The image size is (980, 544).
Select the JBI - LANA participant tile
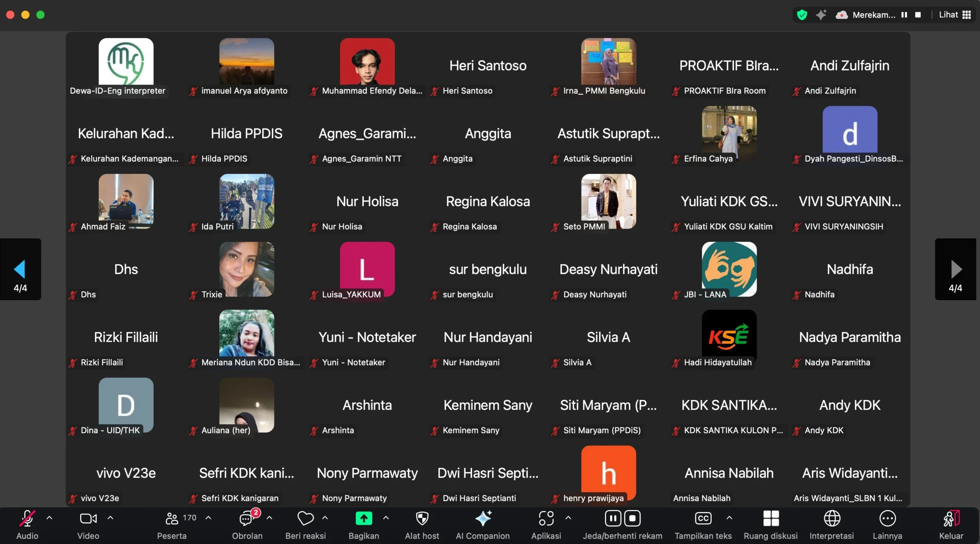click(x=729, y=270)
